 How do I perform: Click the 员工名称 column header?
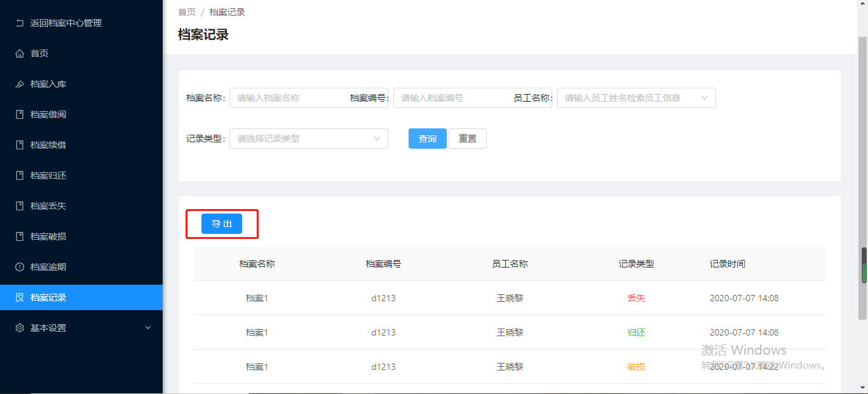(x=510, y=264)
